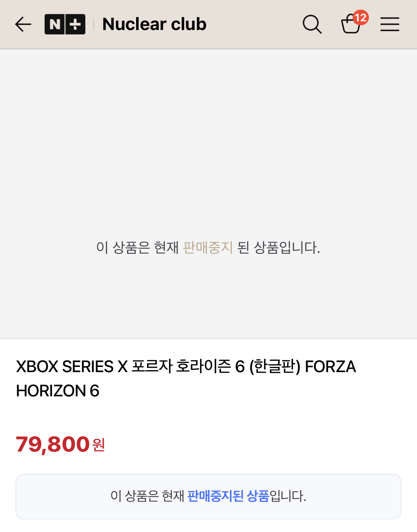Image resolution: width=417 pixels, height=532 pixels.
Task: Tap the red 12 cart badge
Action: pos(360,17)
